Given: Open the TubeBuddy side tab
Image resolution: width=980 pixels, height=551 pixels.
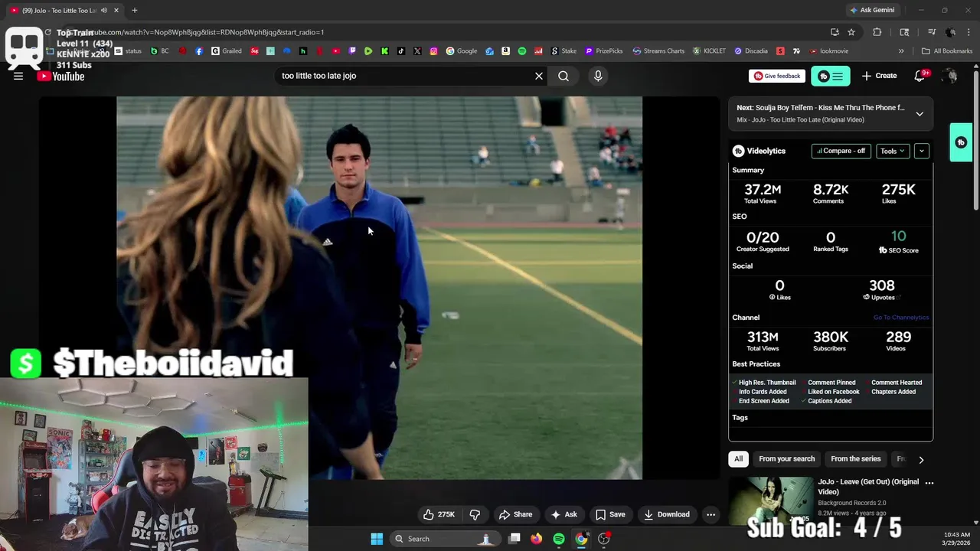Looking at the screenshot, I should [x=961, y=142].
